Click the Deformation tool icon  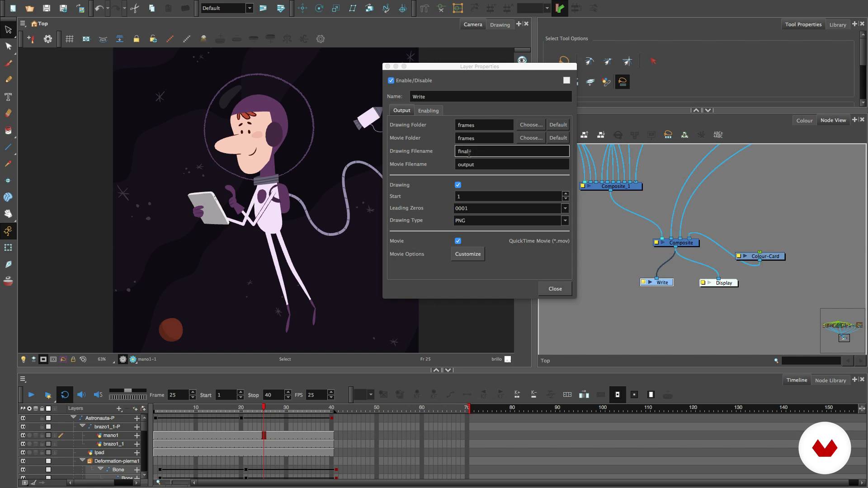coord(8,230)
